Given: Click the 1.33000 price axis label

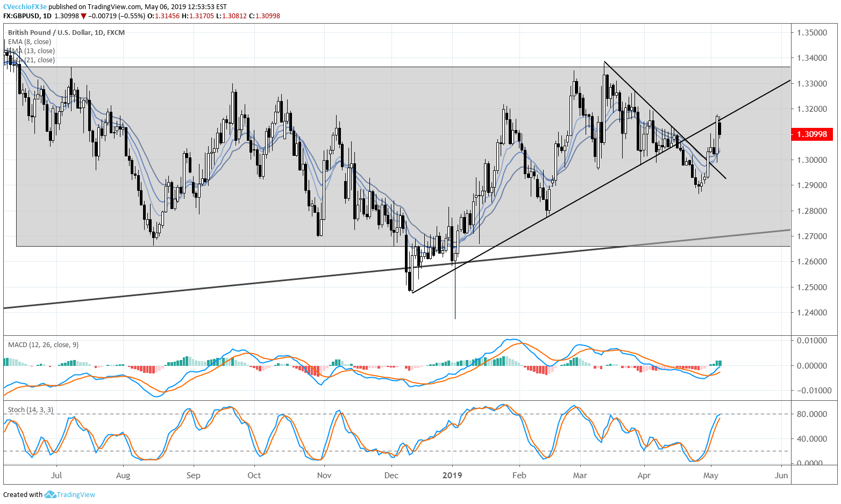Looking at the screenshot, I should 812,84.
